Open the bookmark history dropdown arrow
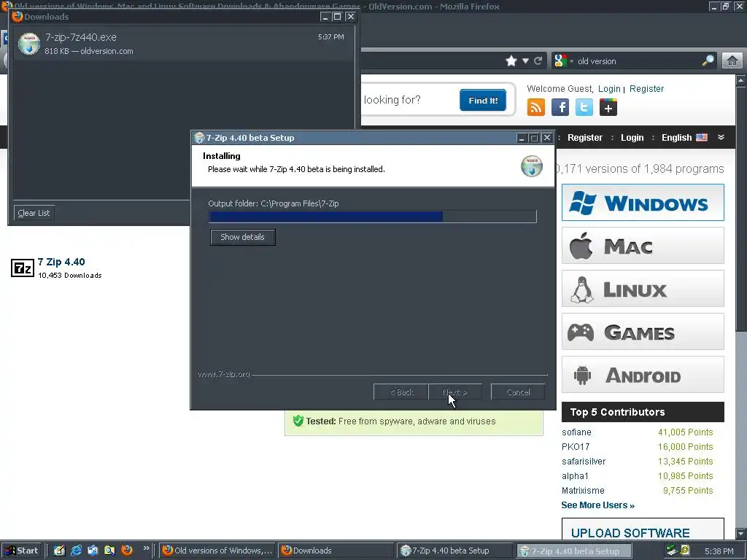The image size is (747, 560). pos(525,61)
